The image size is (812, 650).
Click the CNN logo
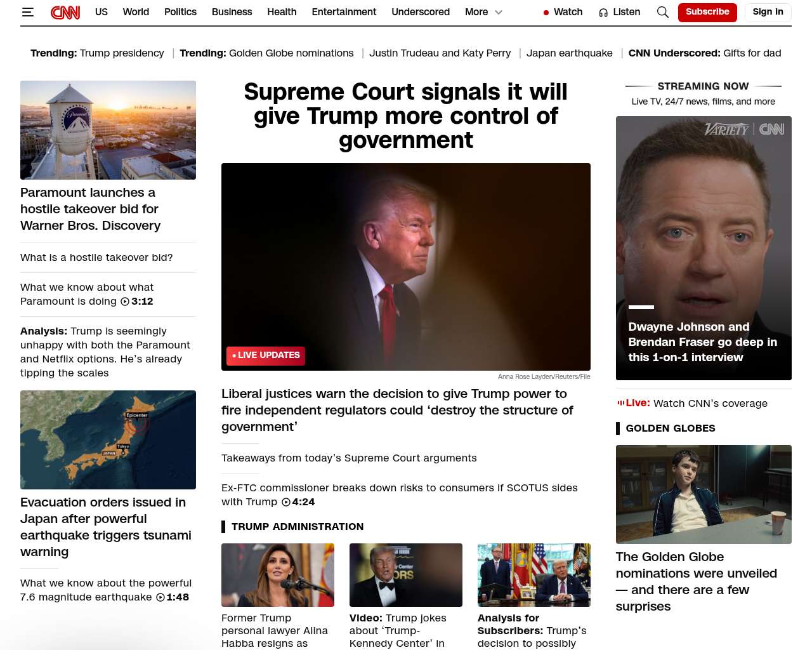tap(65, 12)
